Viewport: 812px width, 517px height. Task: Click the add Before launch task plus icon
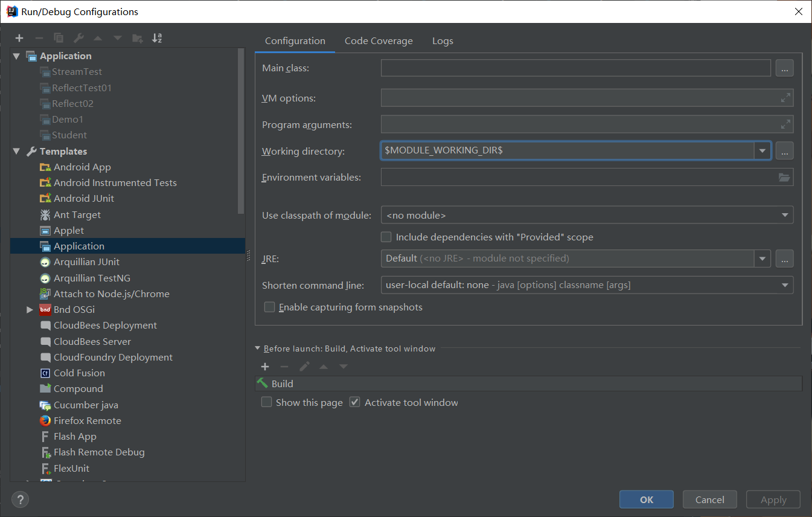click(264, 367)
